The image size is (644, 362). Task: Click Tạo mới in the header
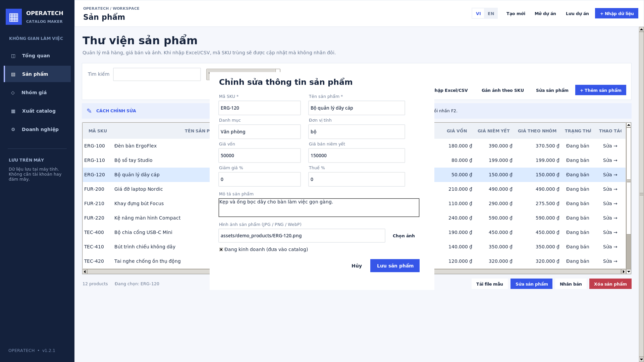(x=516, y=13)
